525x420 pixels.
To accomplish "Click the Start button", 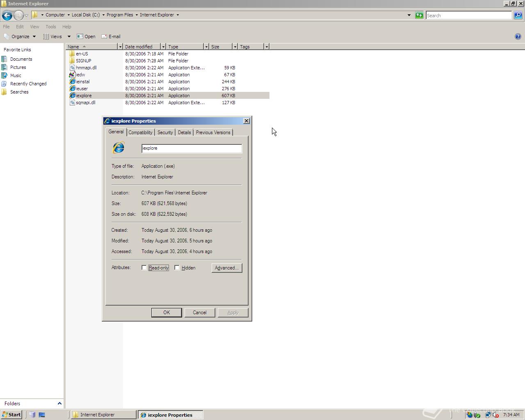I will [11, 415].
